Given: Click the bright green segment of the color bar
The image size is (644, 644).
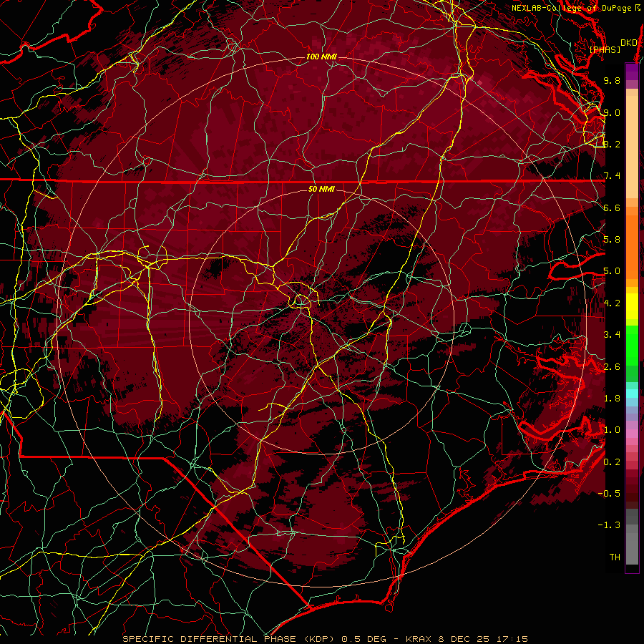Looking at the screenshot, I should point(632,345).
